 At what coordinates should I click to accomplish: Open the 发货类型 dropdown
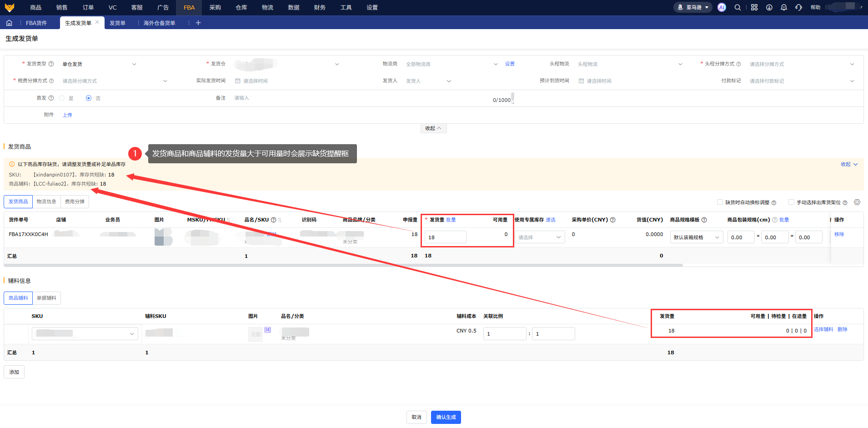pos(99,64)
